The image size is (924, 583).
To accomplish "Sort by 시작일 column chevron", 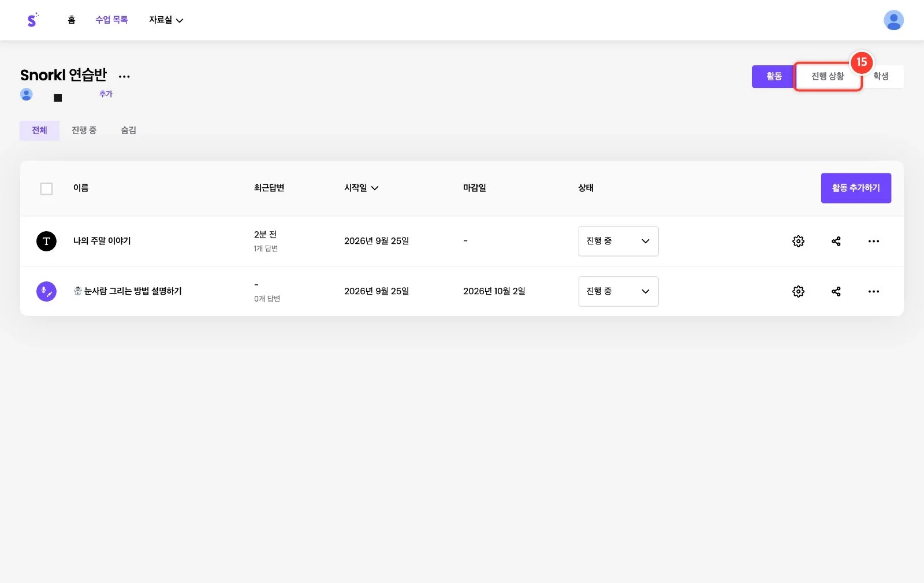I will click(375, 188).
